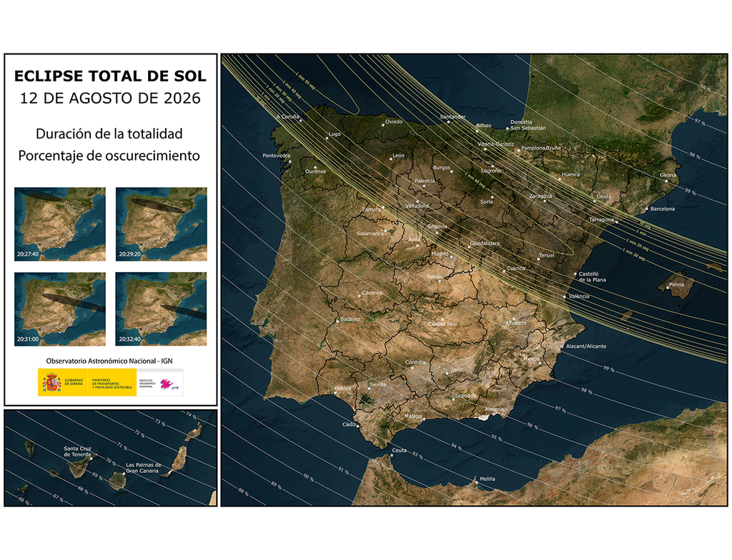Click 'Porcentaje de oscurecimiento' heading
Screen dimensions: 732x560
109,156
